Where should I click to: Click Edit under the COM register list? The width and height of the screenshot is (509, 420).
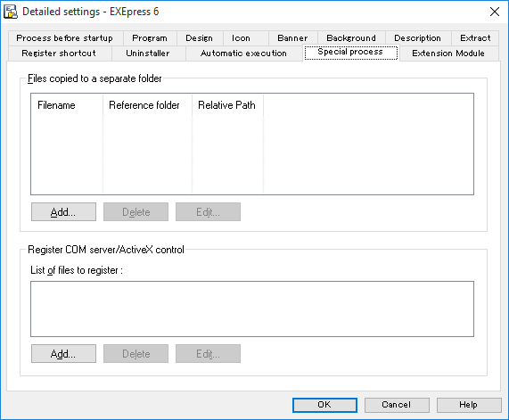[208, 353]
